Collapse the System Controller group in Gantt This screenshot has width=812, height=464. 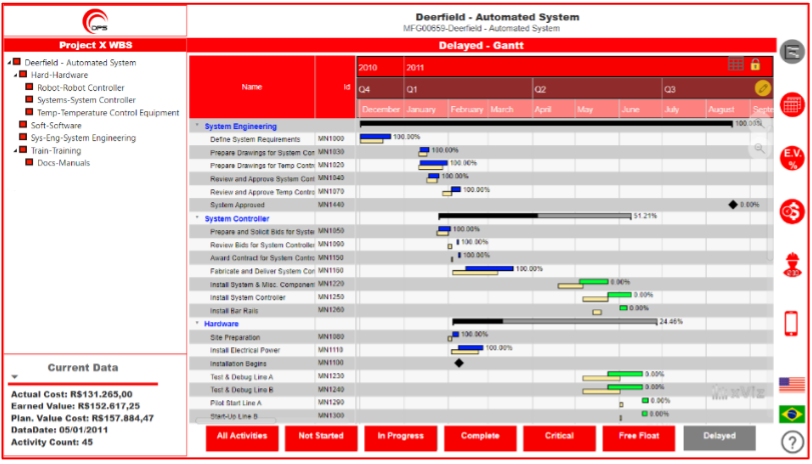[196, 218]
